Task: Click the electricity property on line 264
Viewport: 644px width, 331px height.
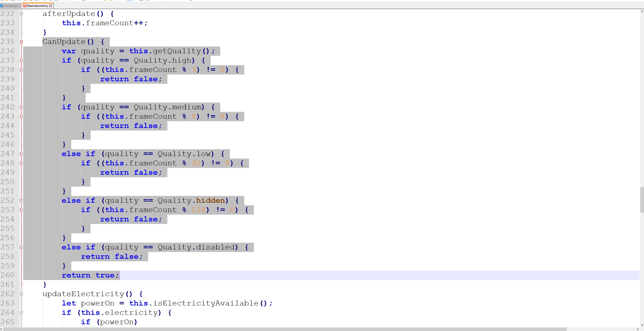Action: coord(131,313)
